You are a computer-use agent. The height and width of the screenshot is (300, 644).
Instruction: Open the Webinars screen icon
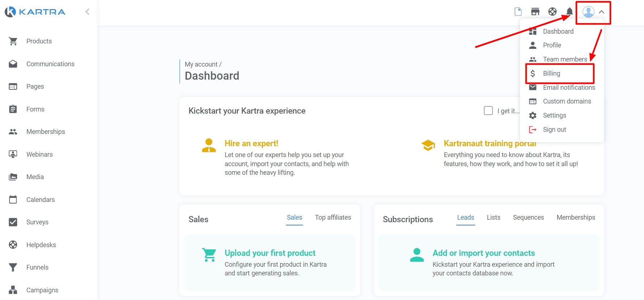(13, 154)
